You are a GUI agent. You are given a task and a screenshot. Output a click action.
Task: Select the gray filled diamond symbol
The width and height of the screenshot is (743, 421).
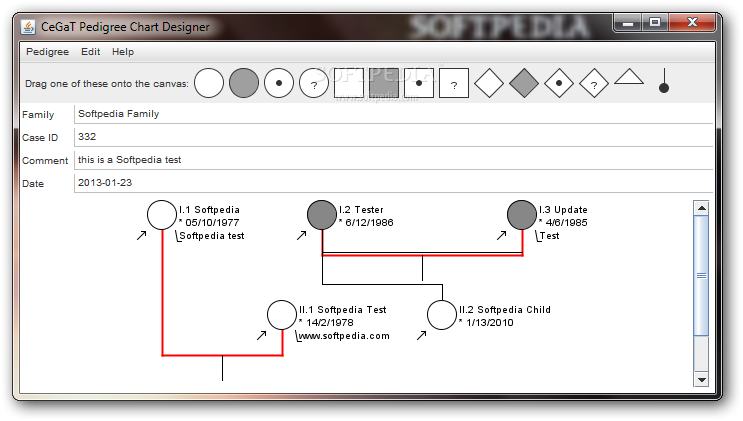click(x=524, y=83)
